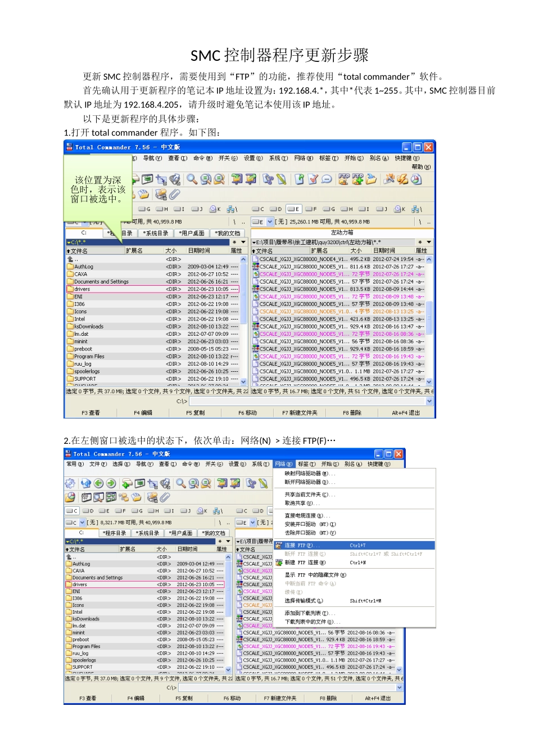Click step 1 left panel vertical scrollbar
Viewport: 534px width, 756px height.
pos(243,321)
